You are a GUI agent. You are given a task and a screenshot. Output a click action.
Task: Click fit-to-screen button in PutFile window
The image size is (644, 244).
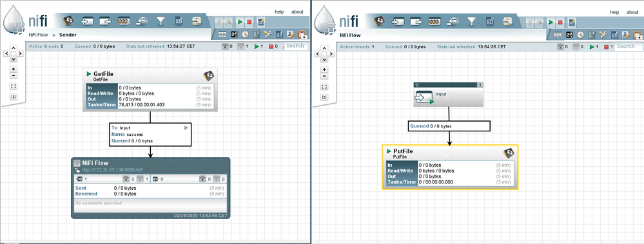(324, 86)
